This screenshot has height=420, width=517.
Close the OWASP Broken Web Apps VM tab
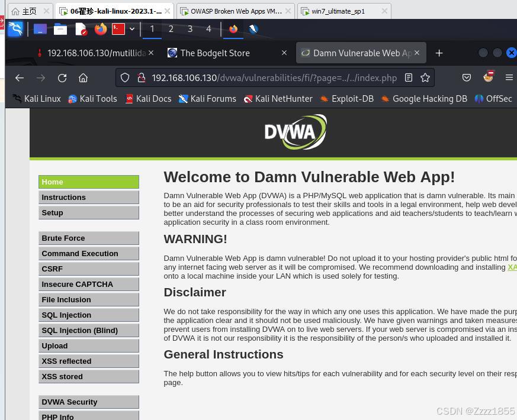pos(288,11)
